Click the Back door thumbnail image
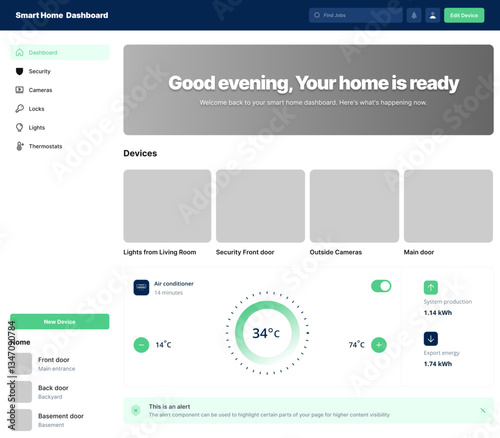Viewport: 500px width, 438px height. click(x=22, y=392)
